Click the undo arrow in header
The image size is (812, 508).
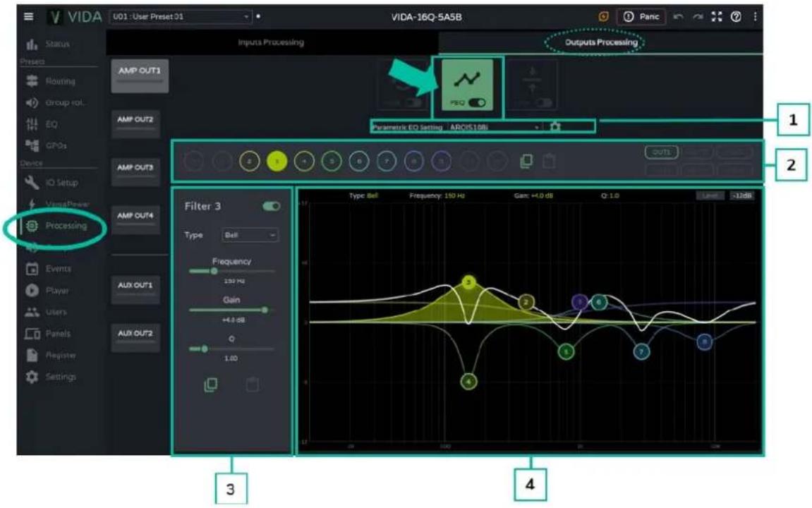[678, 16]
